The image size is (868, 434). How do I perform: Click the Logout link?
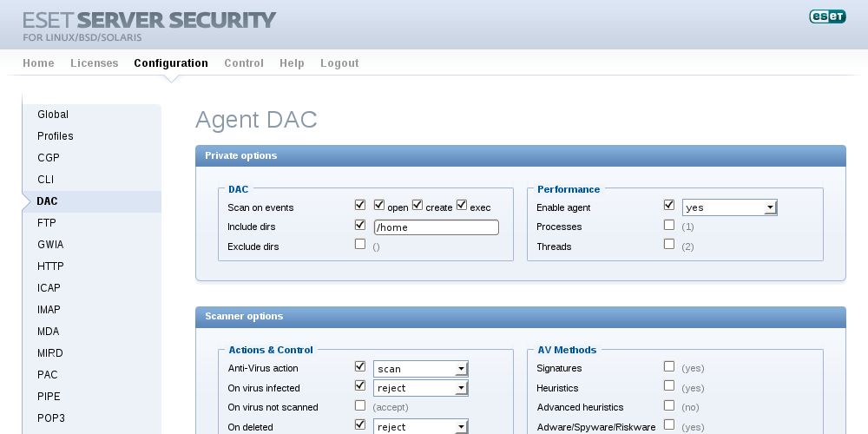pyautogui.click(x=339, y=63)
